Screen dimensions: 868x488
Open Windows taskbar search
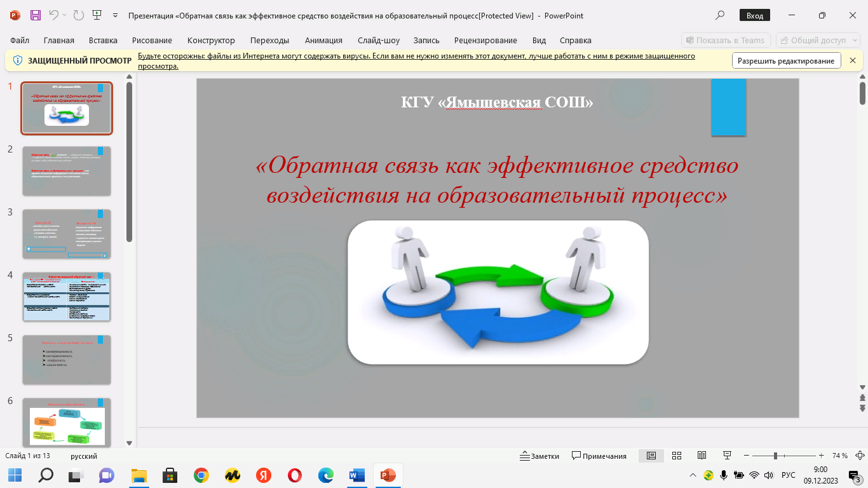point(46,475)
